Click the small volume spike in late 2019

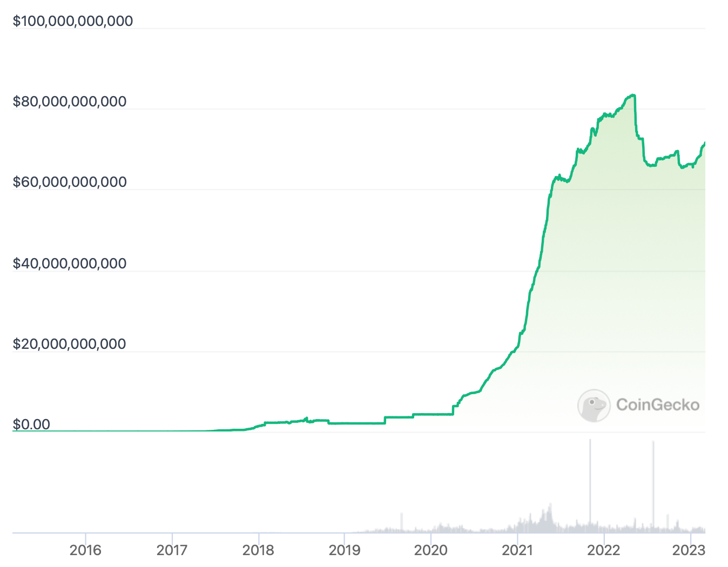pos(402,521)
